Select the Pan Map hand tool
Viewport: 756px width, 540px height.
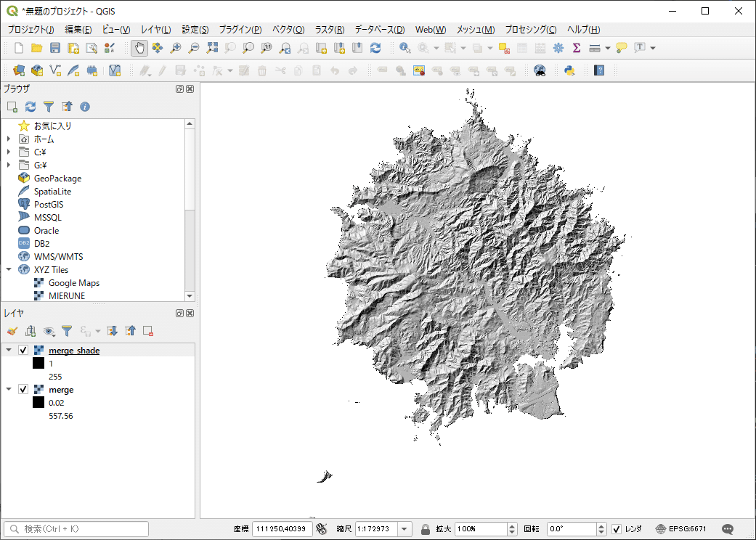pyautogui.click(x=139, y=48)
